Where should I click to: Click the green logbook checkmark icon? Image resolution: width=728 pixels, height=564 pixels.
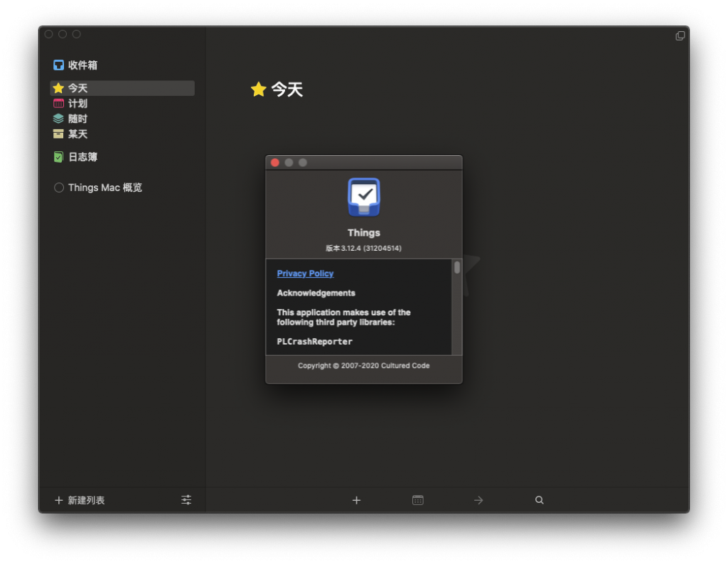pos(58,157)
